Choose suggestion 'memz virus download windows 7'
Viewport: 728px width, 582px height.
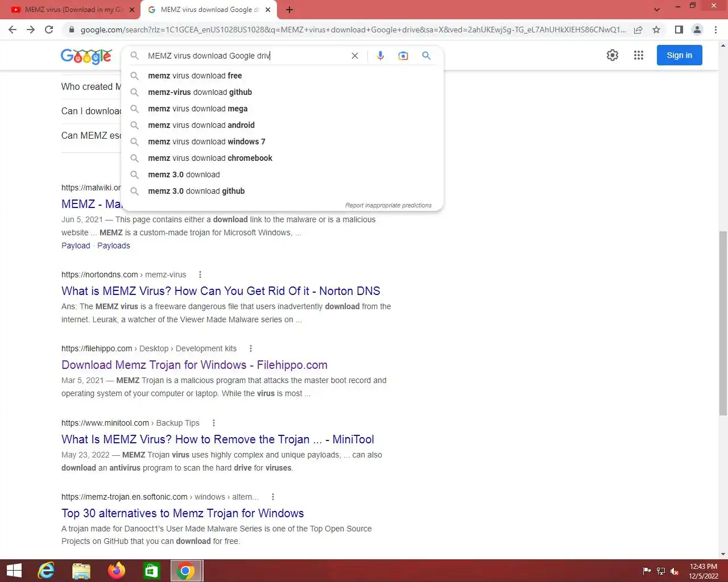pyautogui.click(x=283, y=142)
